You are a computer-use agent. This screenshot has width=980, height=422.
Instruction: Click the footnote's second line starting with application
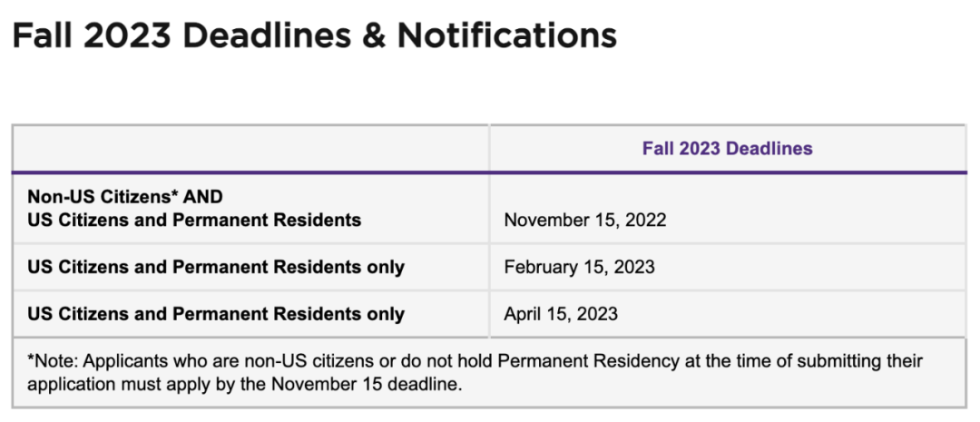tap(244, 383)
